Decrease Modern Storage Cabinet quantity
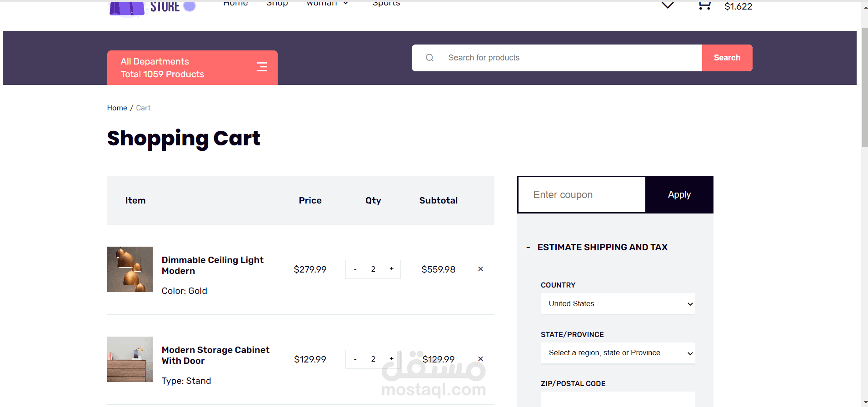Image resolution: width=868 pixels, height=407 pixels. [355, 359]
